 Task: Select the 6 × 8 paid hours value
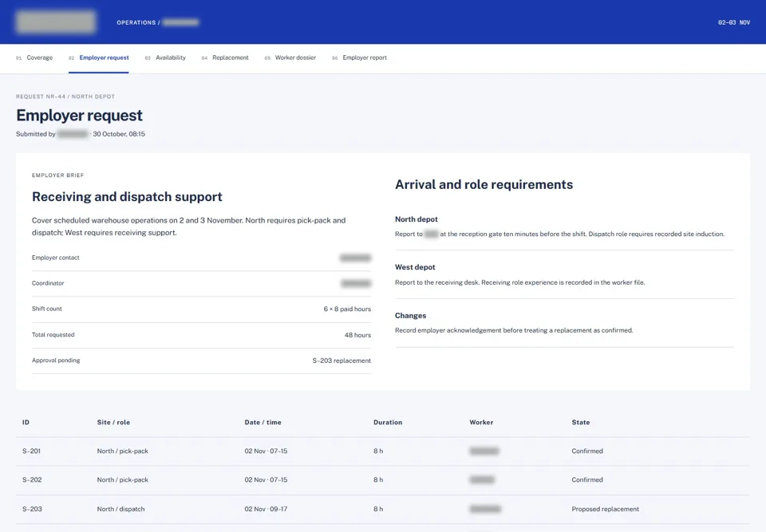347,309
